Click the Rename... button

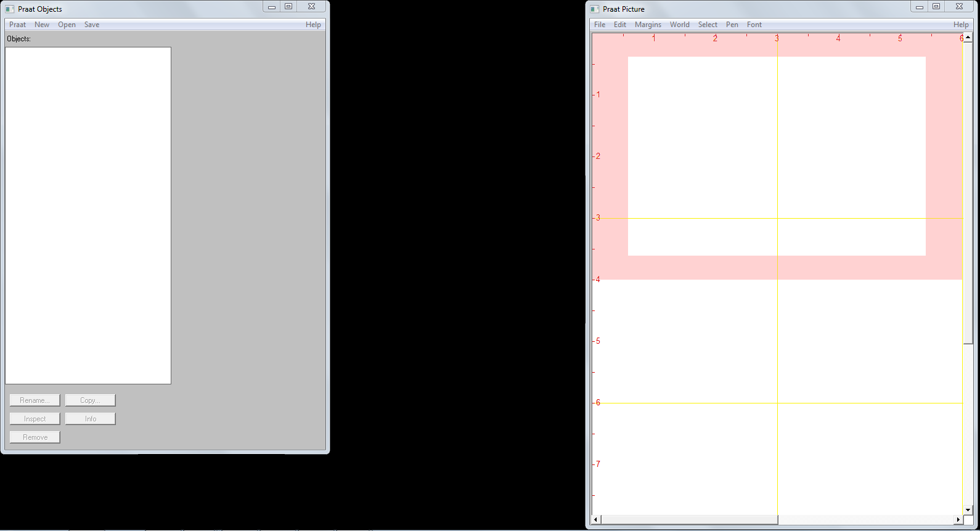[x=35, y=400]
